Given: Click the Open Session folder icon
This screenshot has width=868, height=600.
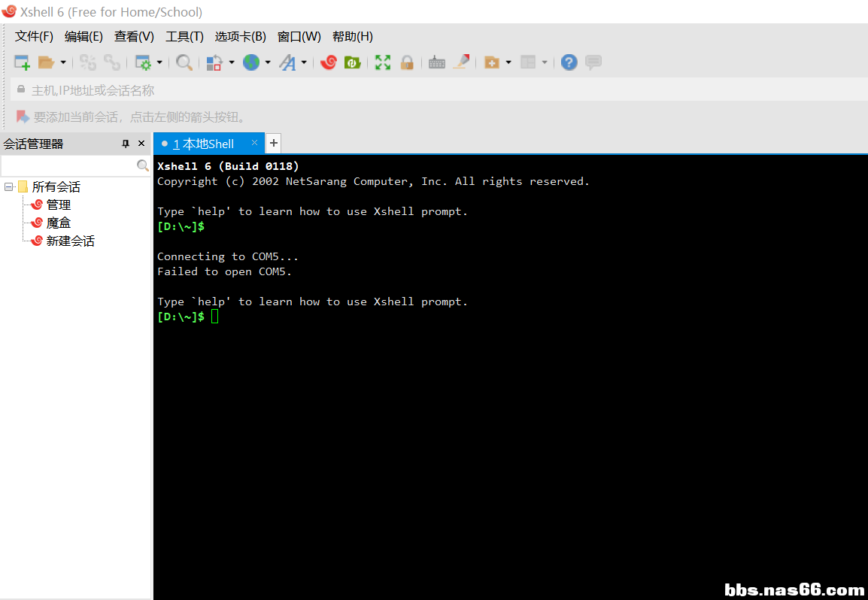Looking at the screenshot, I should click(46, 62).
